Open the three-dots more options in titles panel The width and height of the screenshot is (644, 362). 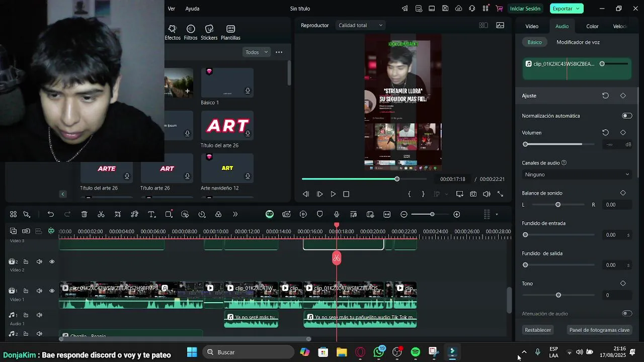279,52
